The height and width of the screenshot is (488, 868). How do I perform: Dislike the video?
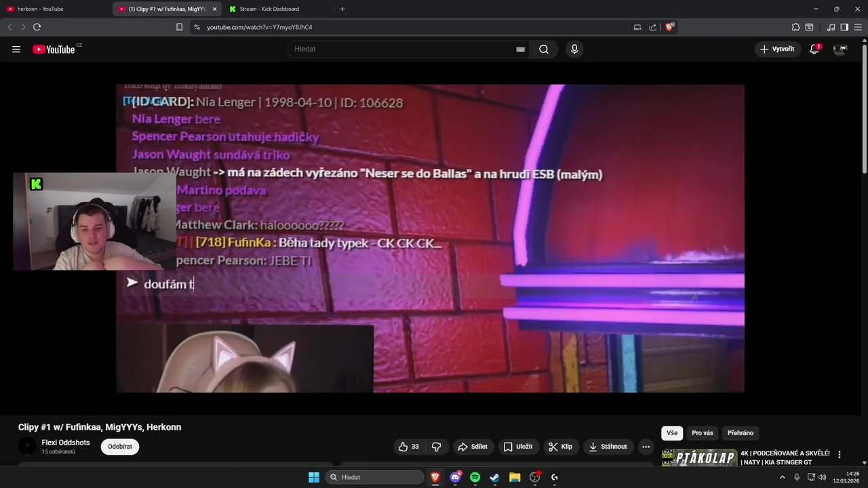click(x=436, y=447)
